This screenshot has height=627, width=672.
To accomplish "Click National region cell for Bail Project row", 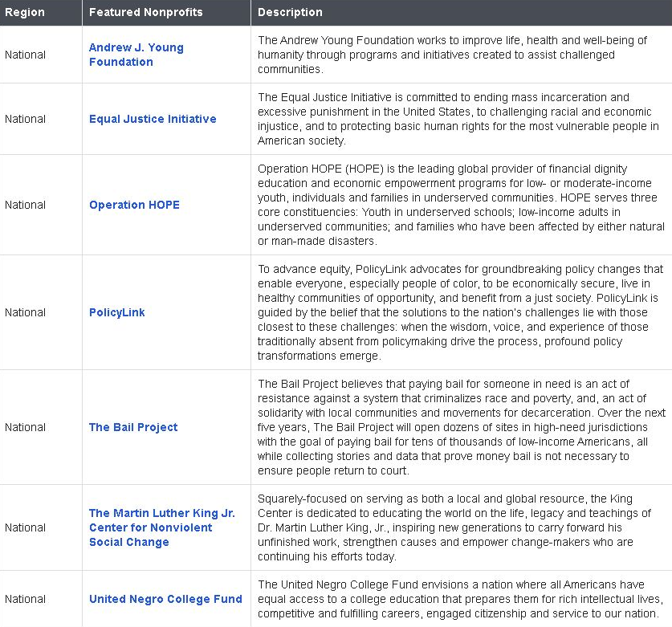I will point(25,427).
